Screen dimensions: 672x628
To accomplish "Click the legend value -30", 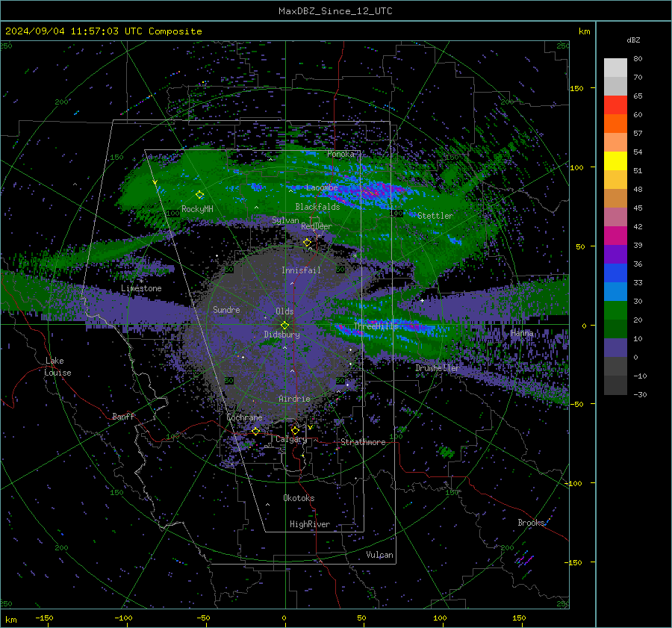I will point(640,394).
